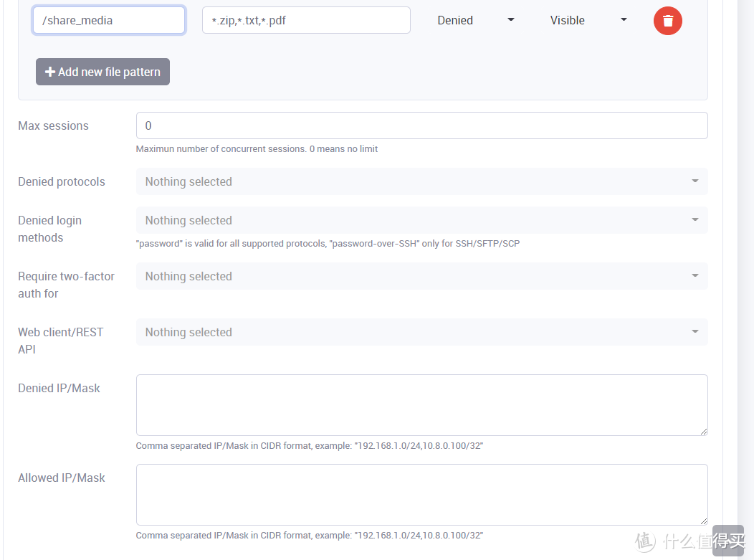Click resize handle of Allowed IP/Mask box
754x560 pixels.
coord(704,521)
